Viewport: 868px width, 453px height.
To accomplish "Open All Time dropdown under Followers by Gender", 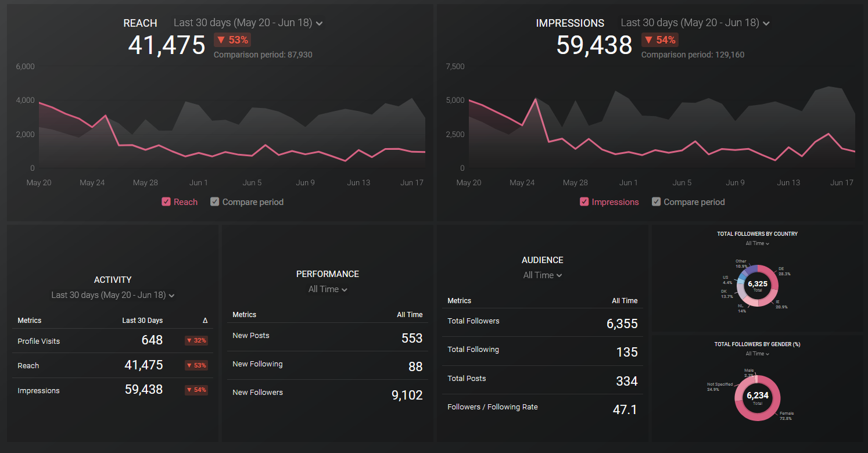I will 758,354.
